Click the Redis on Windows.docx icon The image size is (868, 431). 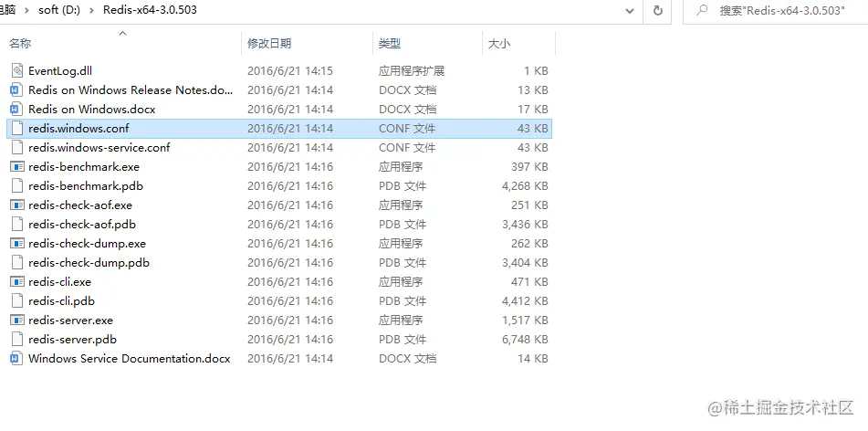click(17, 110)
